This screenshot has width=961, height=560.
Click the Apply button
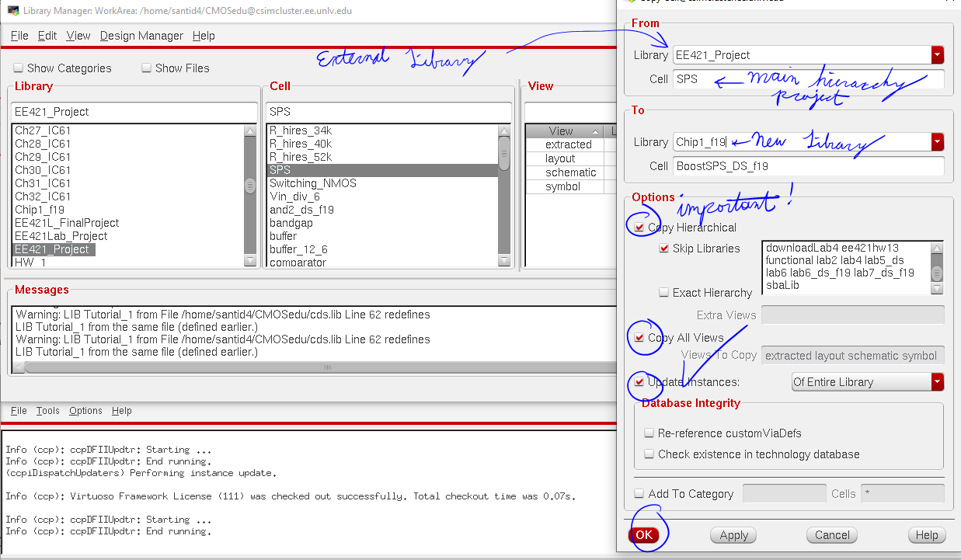click(733, 535)
